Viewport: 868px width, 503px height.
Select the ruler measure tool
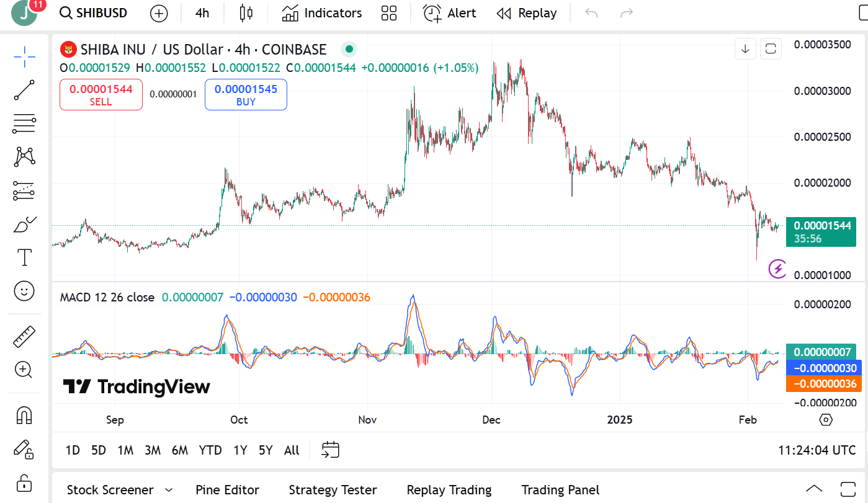tap(24, 337)
